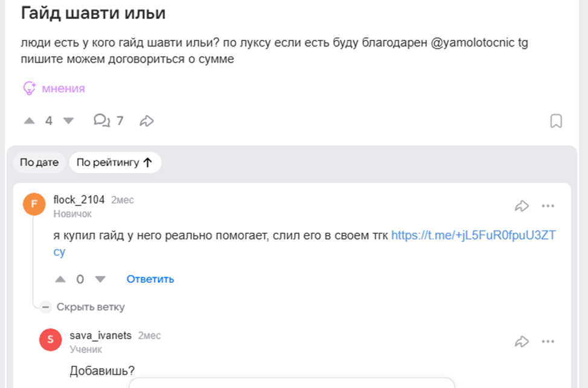Open more options for flock_2104's comment
Viewport: 588px width, 388px height.
[x=548, y=206]
